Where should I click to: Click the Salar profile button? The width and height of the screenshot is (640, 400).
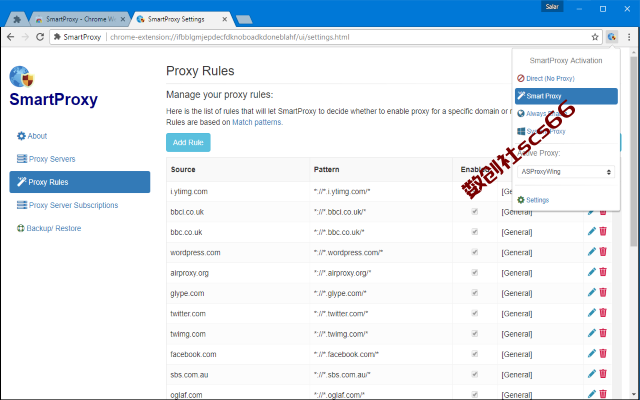point(552,7)
